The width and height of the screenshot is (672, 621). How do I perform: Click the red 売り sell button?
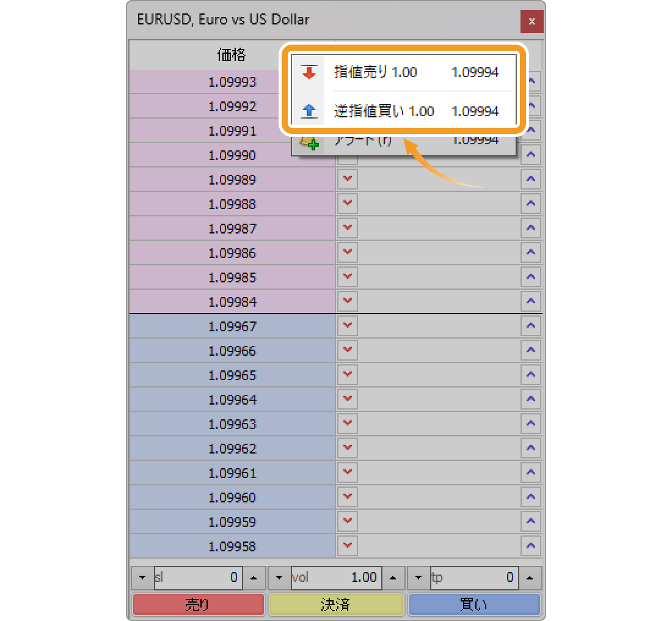click(198, 604)
